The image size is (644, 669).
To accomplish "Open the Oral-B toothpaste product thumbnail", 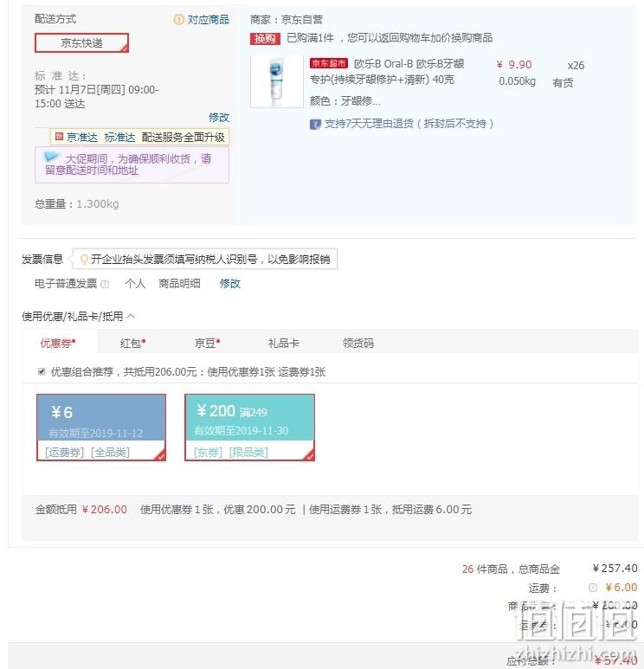I will (276, 81).
